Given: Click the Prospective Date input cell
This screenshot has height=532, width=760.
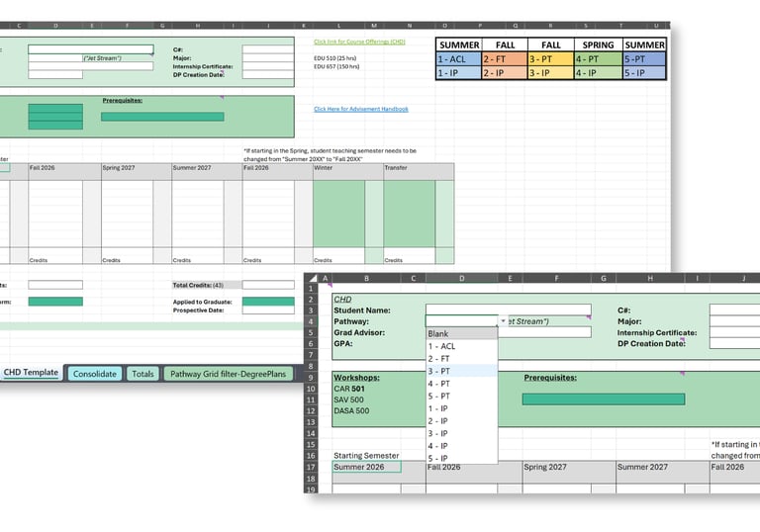Looking at the screenshot, I should click(268, 310).
